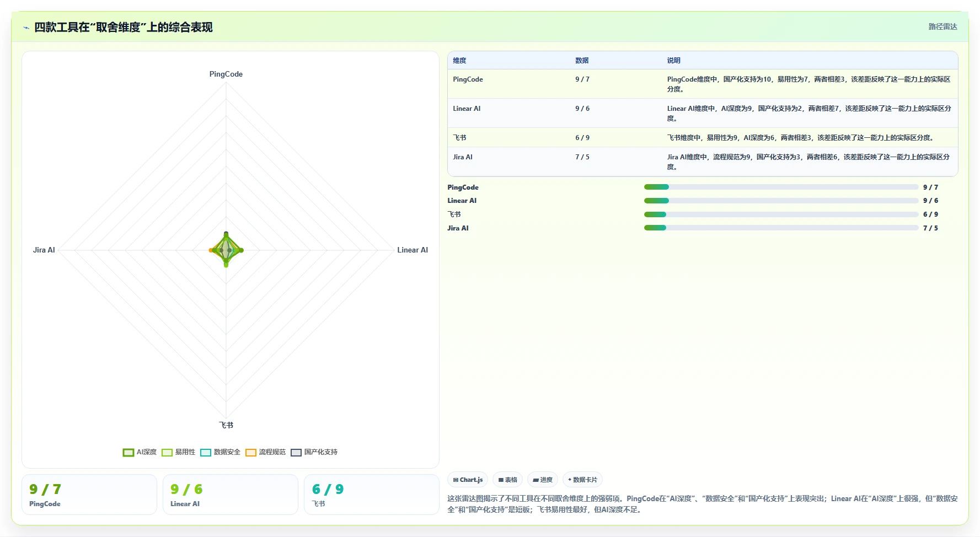Click the Chart.js tag chip
The image size is (980, 537).
pyautogui.click(x=468, y=480)
